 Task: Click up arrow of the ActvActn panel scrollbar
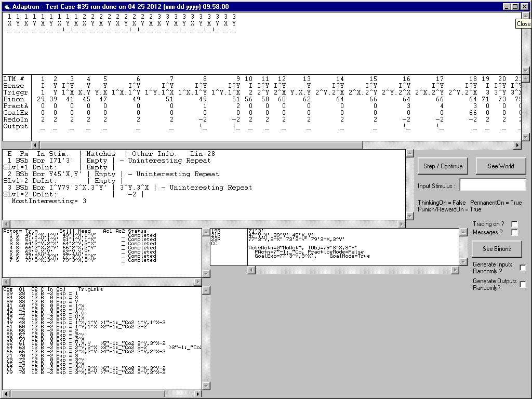(x=463, y=232)
